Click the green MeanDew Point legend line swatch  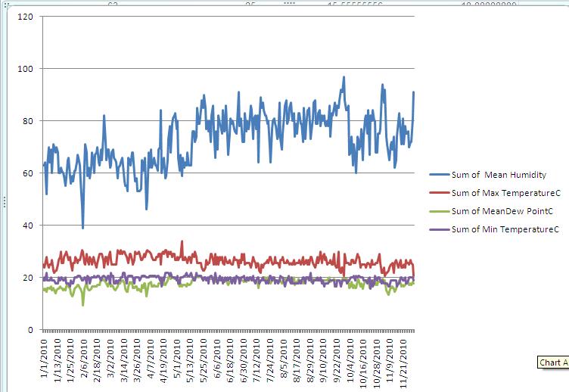[x=440, y=211]
